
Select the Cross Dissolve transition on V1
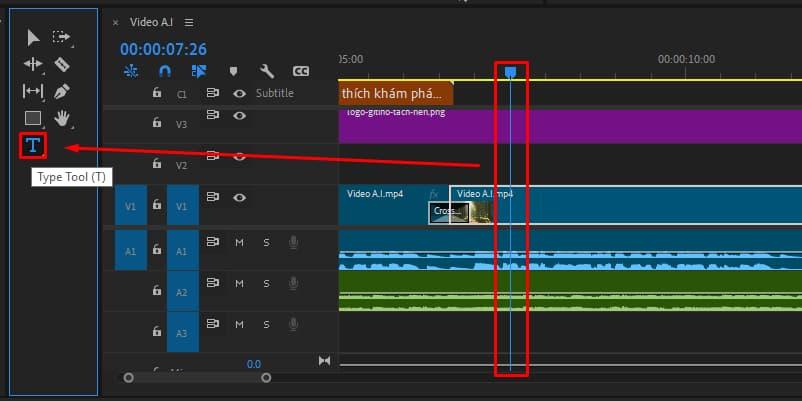tap(449, 212)
